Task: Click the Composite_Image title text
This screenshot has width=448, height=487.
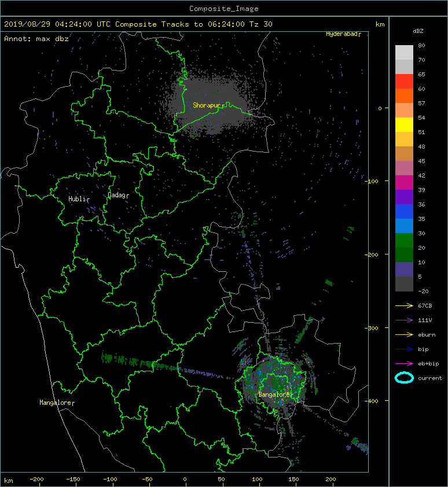Action: [x=224, y=9]
